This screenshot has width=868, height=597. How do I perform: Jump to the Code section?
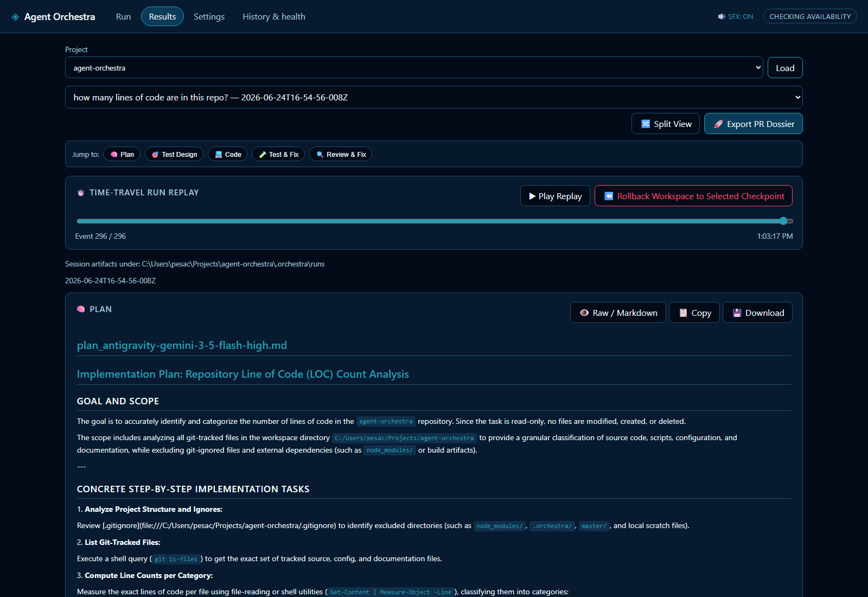tap(228, 154)
